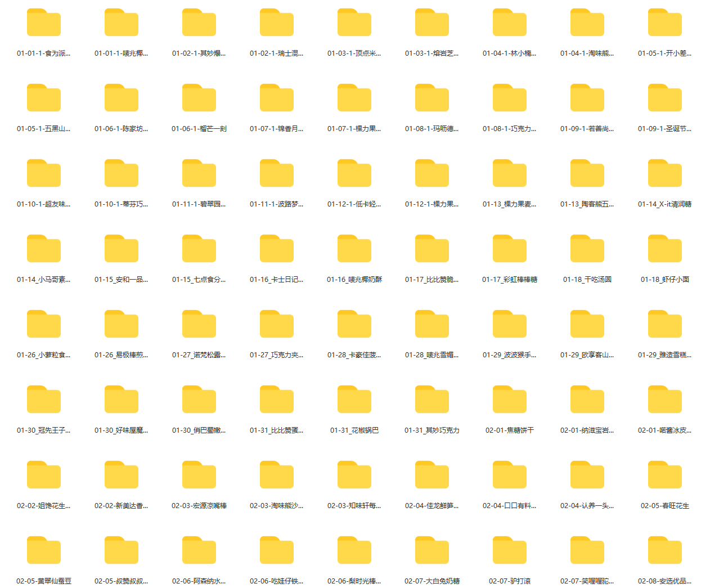Pick the 02-03-知味轩每 folder icon
The height and width of the screenshot is (588, 701).
pos(354,475)
